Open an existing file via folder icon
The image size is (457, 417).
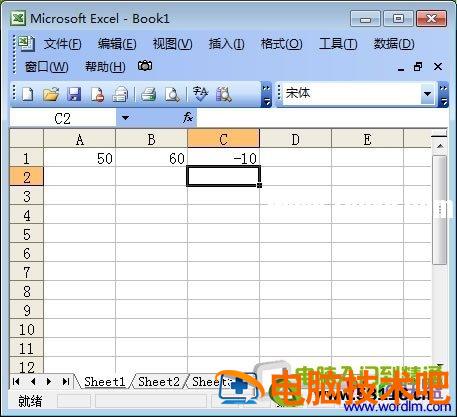(x=51, y=94)
